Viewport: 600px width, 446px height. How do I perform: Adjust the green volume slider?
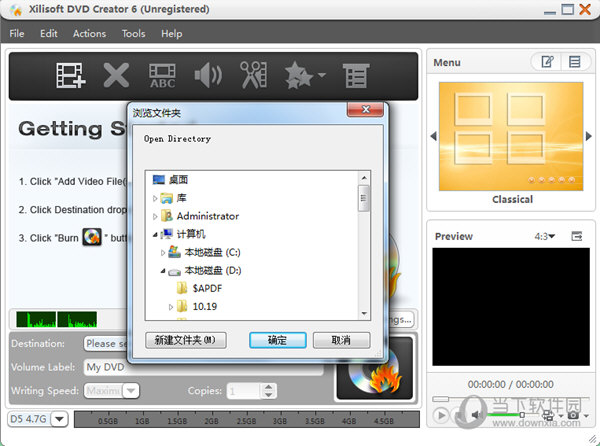[x=505, y=415]
